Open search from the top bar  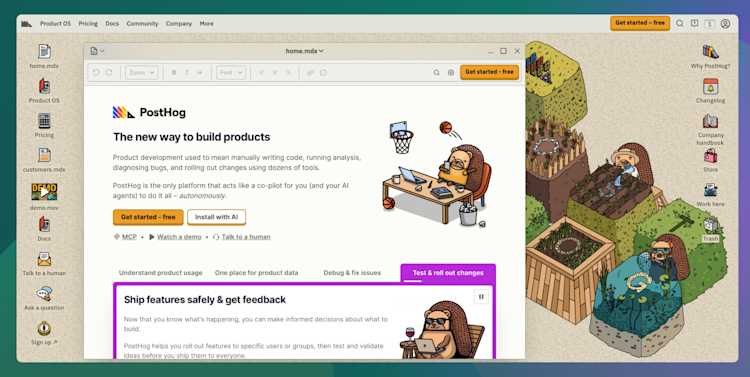point(679,23)
